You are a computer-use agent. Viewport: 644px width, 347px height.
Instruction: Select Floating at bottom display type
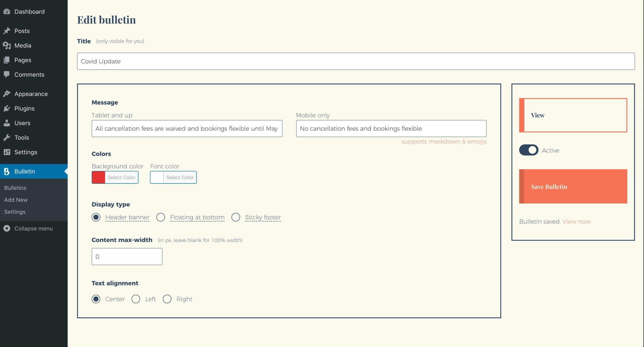(161, 217)
